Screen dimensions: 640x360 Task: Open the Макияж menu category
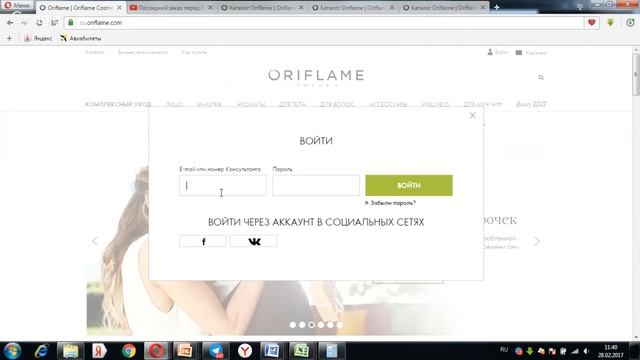[209, 104]
